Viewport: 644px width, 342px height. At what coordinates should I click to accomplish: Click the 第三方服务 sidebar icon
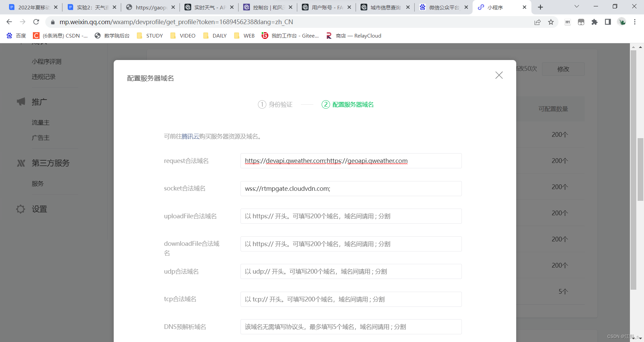pyautogui.click(x=21, y=163)
